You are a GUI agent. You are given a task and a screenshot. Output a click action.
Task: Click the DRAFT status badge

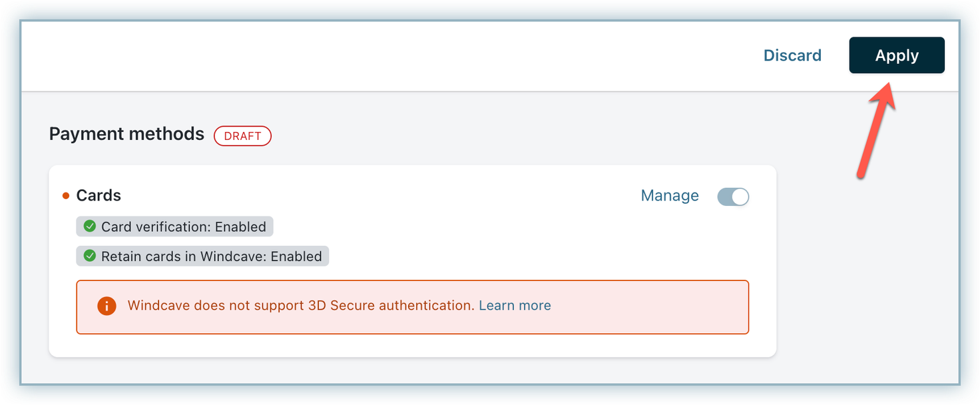242,136
